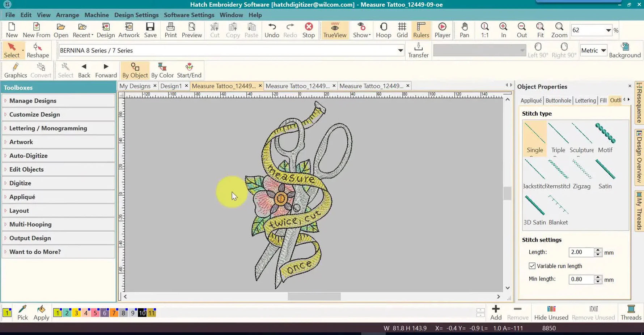Image resolution: width=644 pixels, height=335 pixels.
Task: Uncheck Variable run length
Action: pyautogui.click(x=532, y=266)
